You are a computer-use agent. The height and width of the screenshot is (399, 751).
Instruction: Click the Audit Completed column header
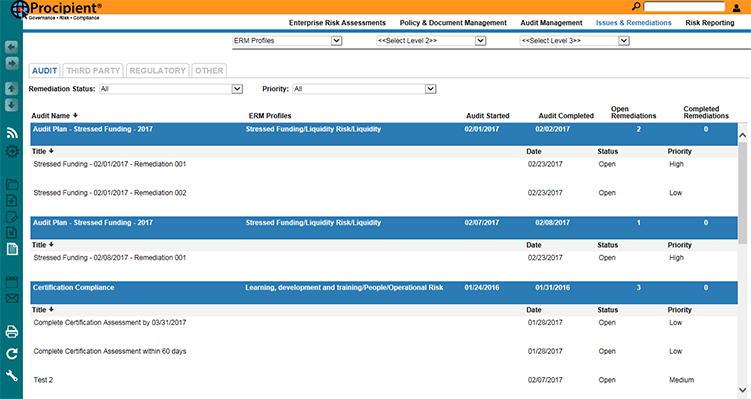tap(566, 115)
